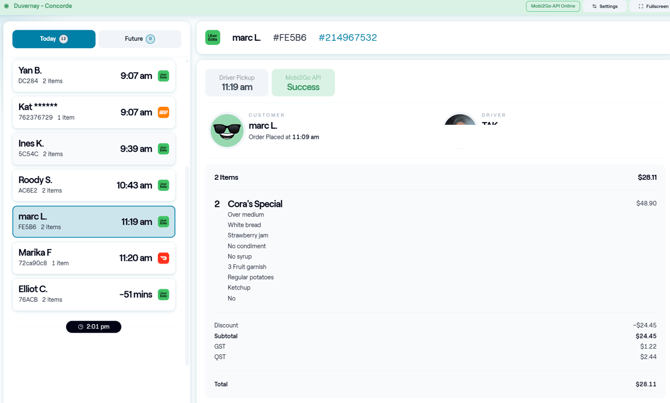This screenshot has width=670, height=403.
Task: Open order link #214967532
Action: point(348,38)
